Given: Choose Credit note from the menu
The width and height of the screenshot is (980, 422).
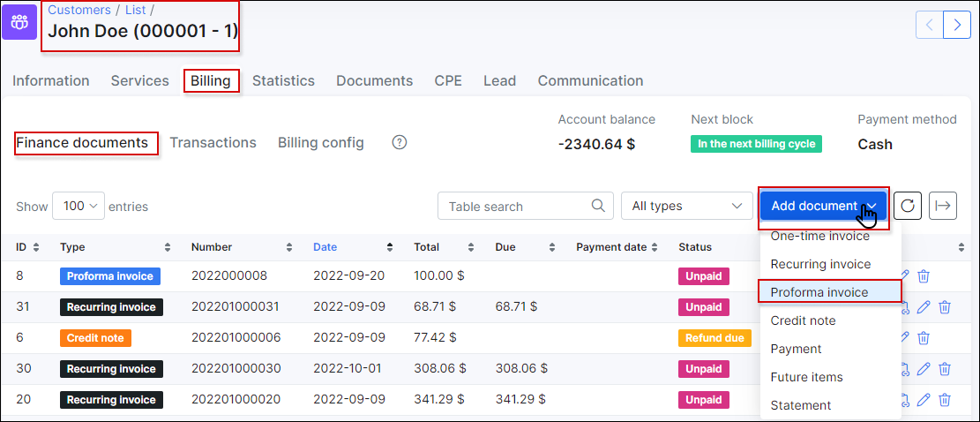Looking at the screenshot, I should [803, 320].
